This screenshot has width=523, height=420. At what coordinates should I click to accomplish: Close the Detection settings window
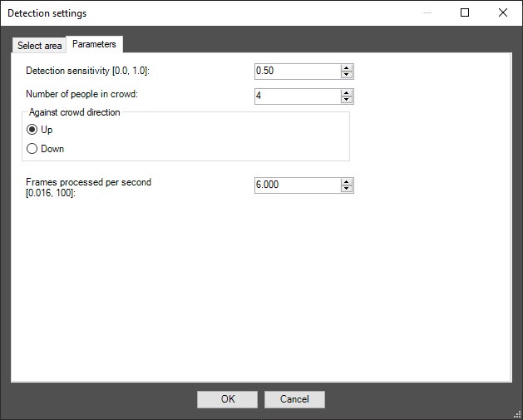tap(503, 12)
